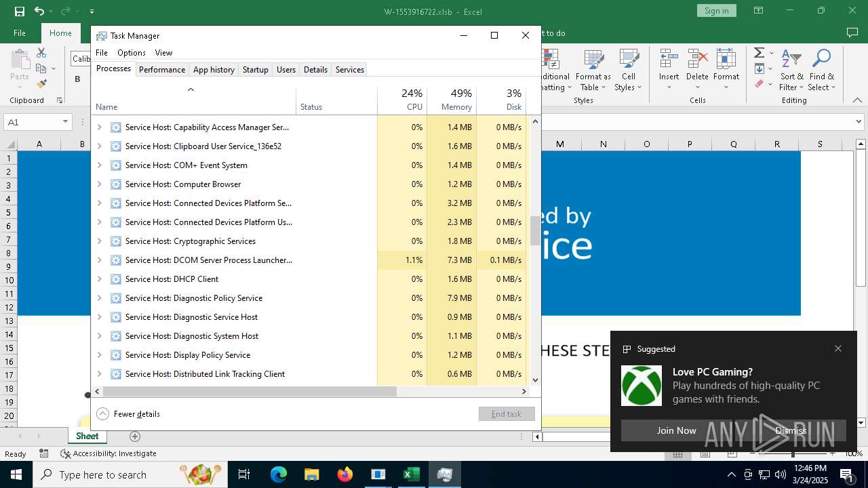868x488 pixels.
Task: Open Task Manager Options menu
Action: (x=132, y=53)
